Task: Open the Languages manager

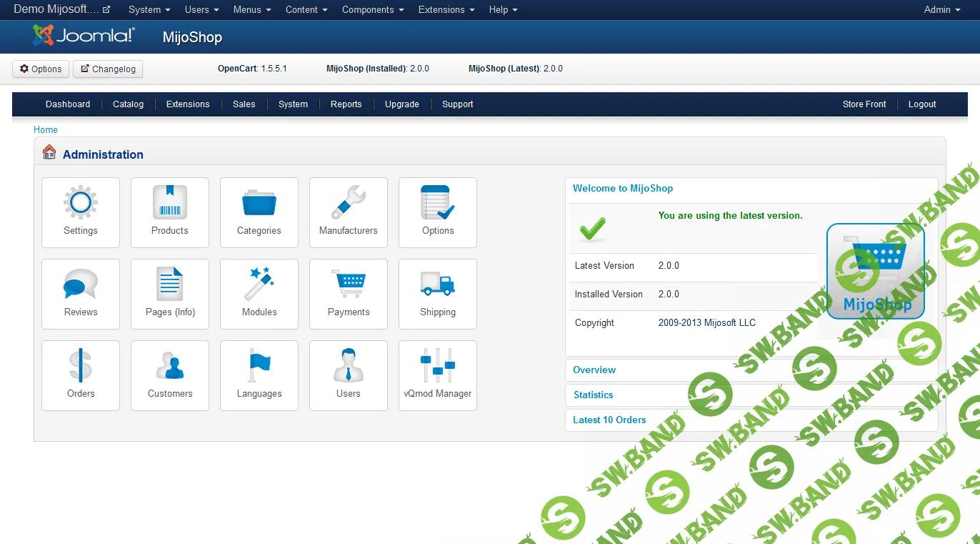Action: point(259,375)
